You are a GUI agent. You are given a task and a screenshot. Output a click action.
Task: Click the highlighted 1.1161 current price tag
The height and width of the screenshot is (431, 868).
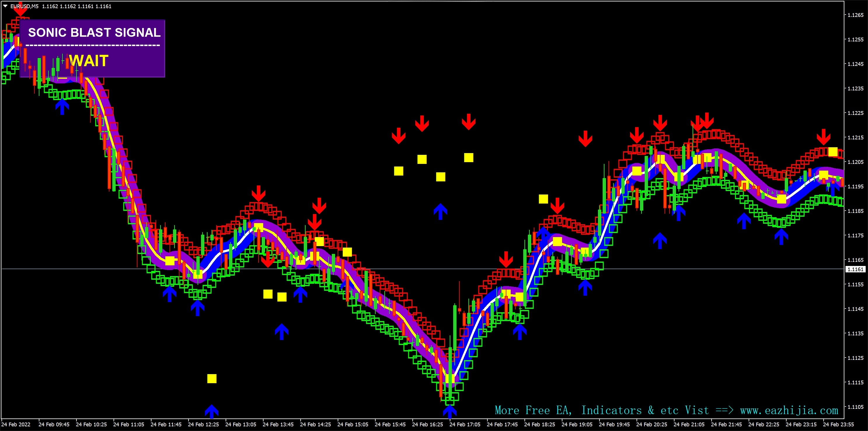pos(855,269)
